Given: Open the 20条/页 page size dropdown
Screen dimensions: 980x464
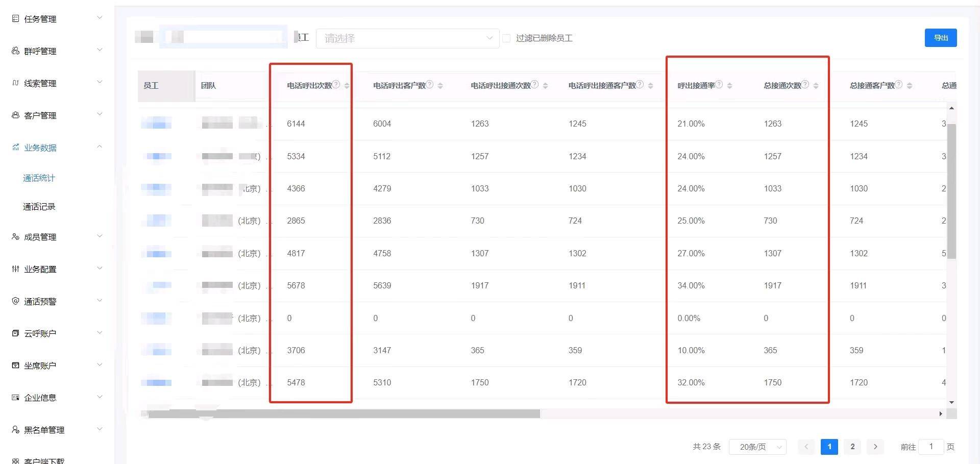Looking at the screenshot, I should (x=757, y=447).
